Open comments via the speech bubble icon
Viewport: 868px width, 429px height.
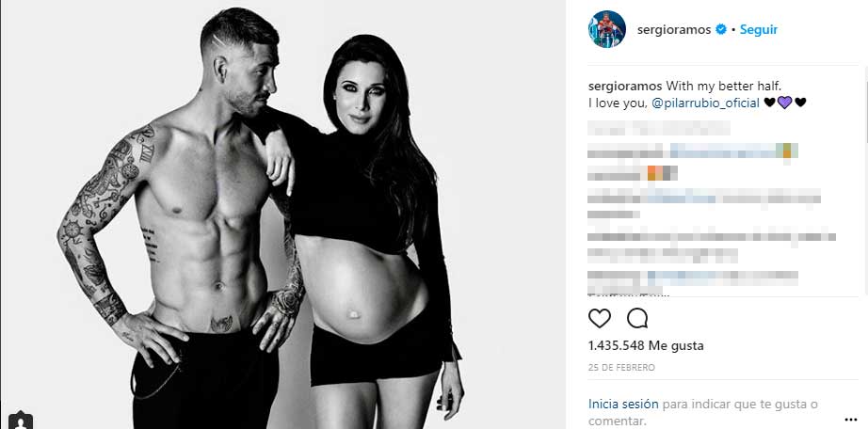pos(637,318)
